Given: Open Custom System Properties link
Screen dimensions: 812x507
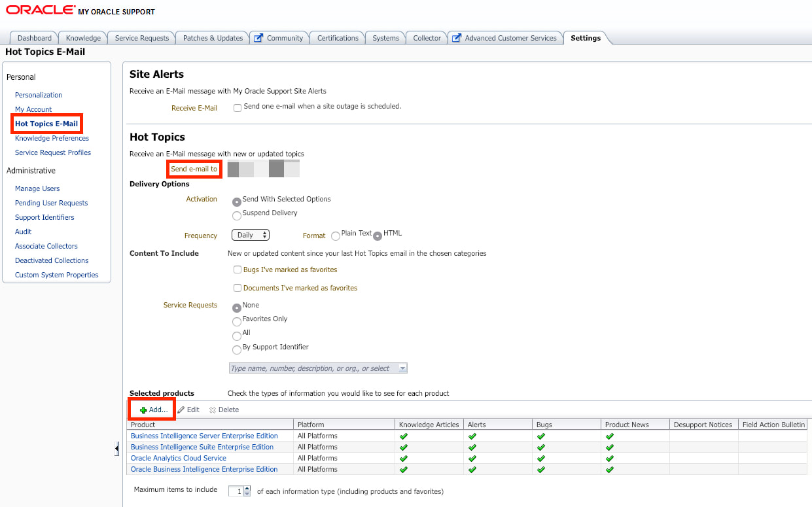Looking at the screenshot, I should point(57,275).
